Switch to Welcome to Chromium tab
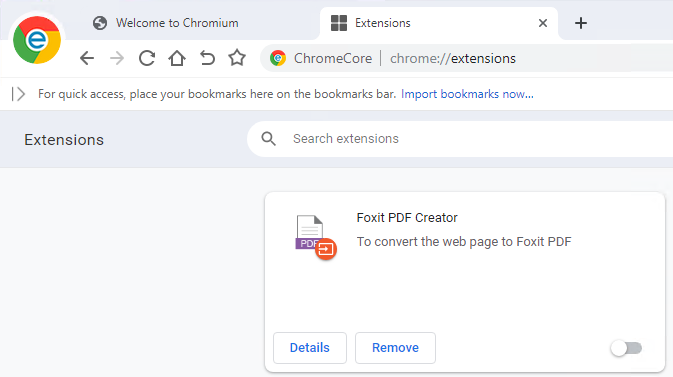673x377 pixels. tap(177, 23)
